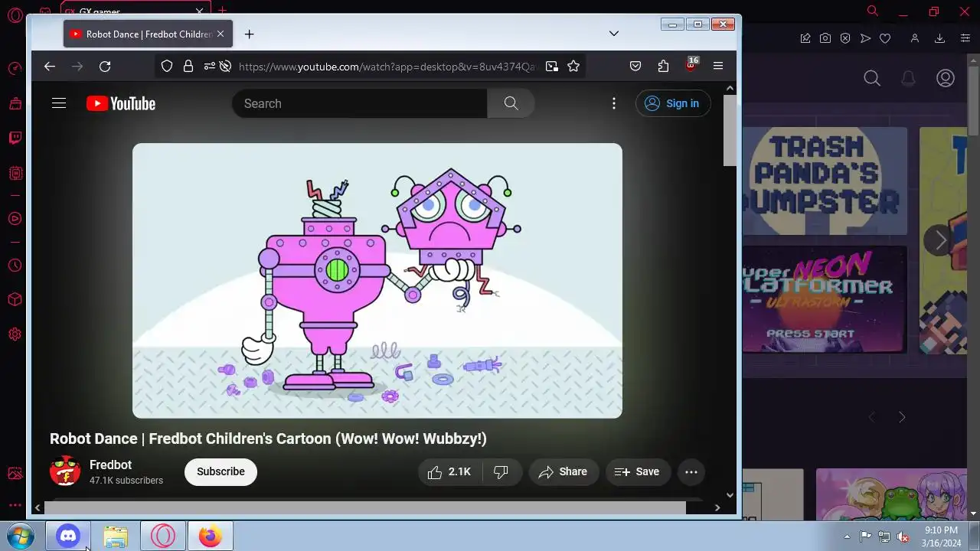The width and height of the screenshot is (980, 551).
Task: Open Fredbot channel name link
Action: (x=110, y=465)
